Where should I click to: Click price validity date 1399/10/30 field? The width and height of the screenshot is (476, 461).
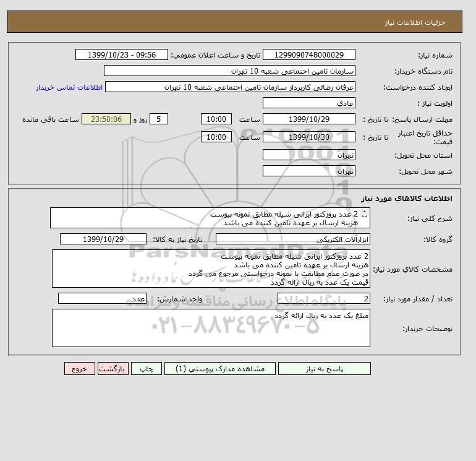[309, 137]
